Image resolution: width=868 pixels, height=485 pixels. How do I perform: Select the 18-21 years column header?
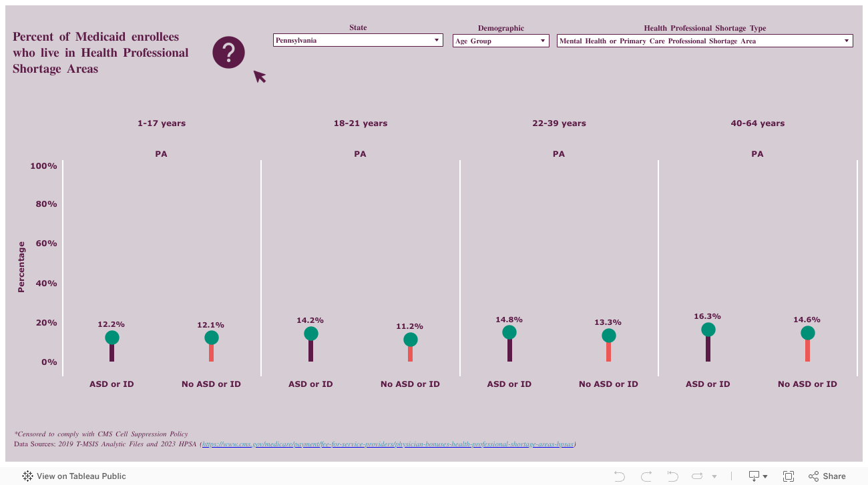point(361,123)
